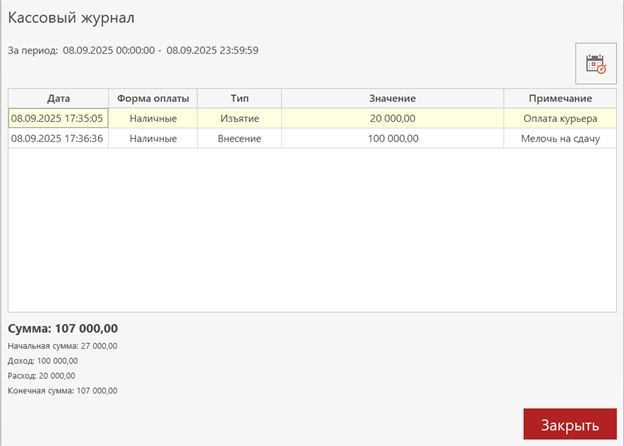Click the Мелочь на сдачу note cell
Viewport: 624px width, 446px height.
click(559, 139)
